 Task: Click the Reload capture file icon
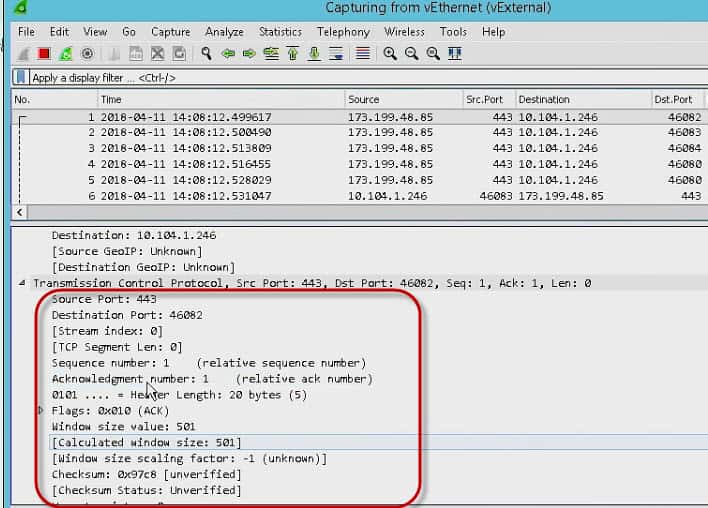point(179,54)
